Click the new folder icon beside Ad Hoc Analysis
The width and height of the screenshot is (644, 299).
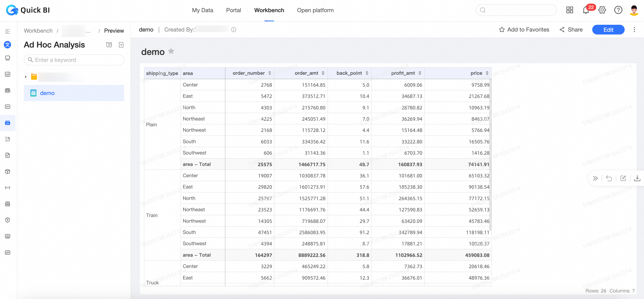click(x=109, y=45)
